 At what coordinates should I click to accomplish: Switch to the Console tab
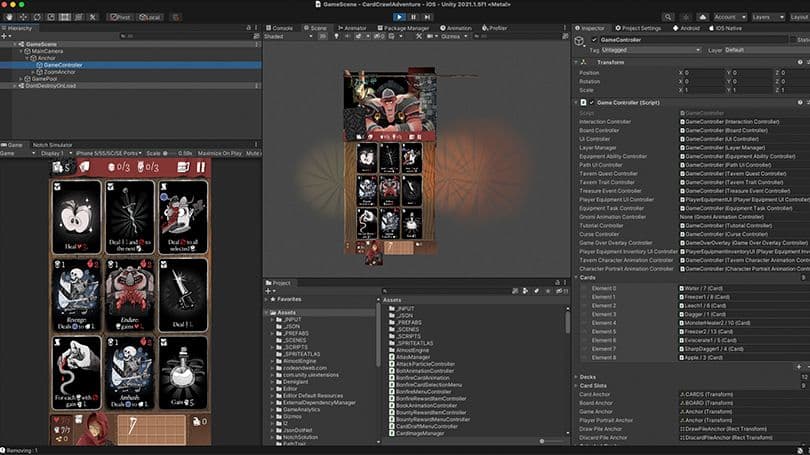279,28
